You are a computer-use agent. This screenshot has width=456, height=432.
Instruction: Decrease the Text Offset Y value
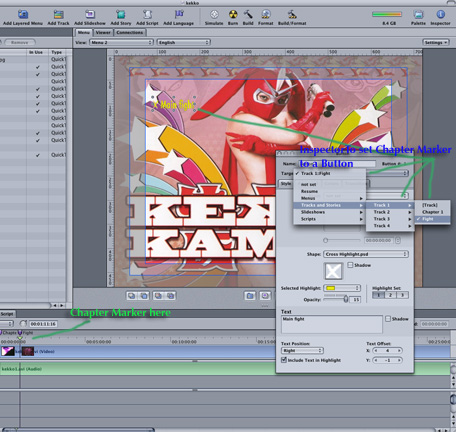(x=376, y=360)
